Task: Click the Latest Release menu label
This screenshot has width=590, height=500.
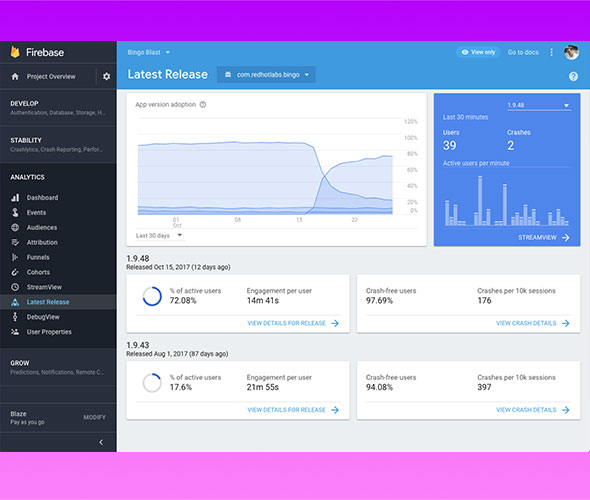Action: click(x=48, y=302)
